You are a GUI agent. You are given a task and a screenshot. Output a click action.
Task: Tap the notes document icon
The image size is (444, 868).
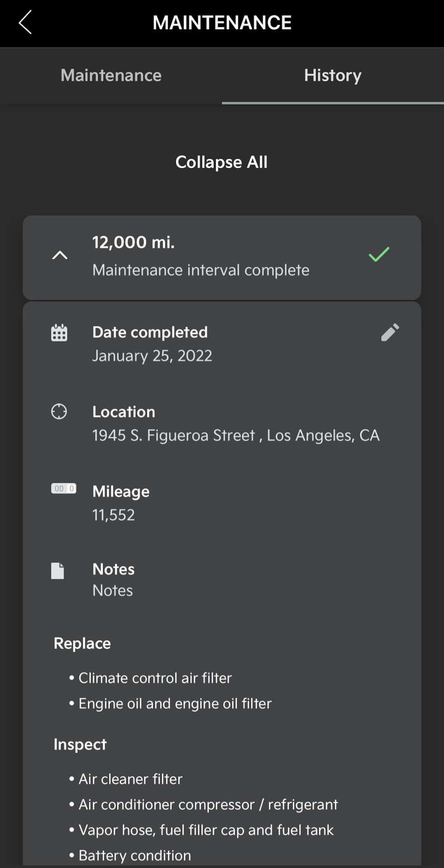(58, 571)
